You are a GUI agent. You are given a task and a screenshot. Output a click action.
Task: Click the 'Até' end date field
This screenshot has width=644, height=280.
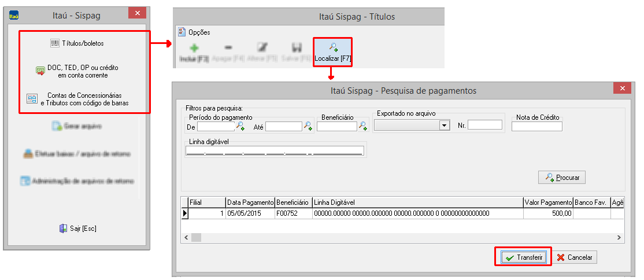[284, 127]
